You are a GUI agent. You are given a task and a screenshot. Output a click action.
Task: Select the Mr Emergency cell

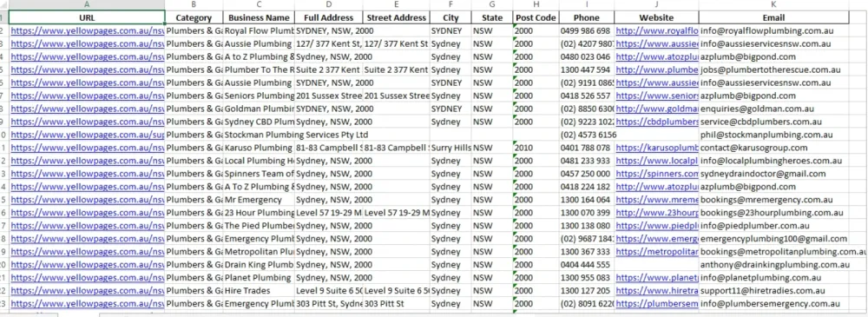259,200
